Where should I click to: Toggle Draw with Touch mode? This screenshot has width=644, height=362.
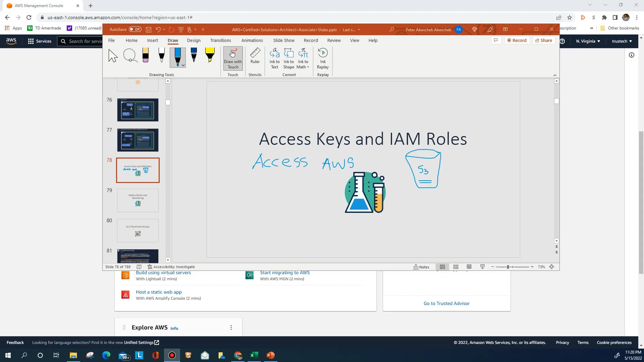pos(233,58)
